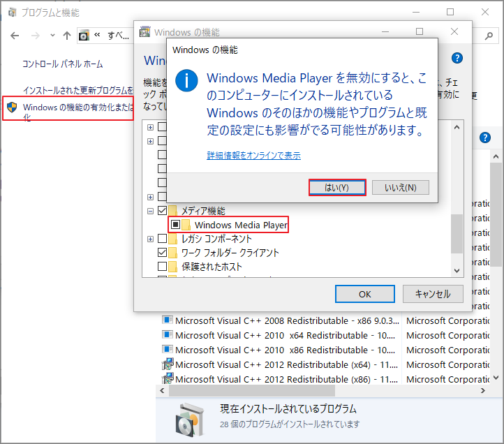
Task: Click the Visual C++ 2012 (x64) installer icon
Action: (168, 364)
